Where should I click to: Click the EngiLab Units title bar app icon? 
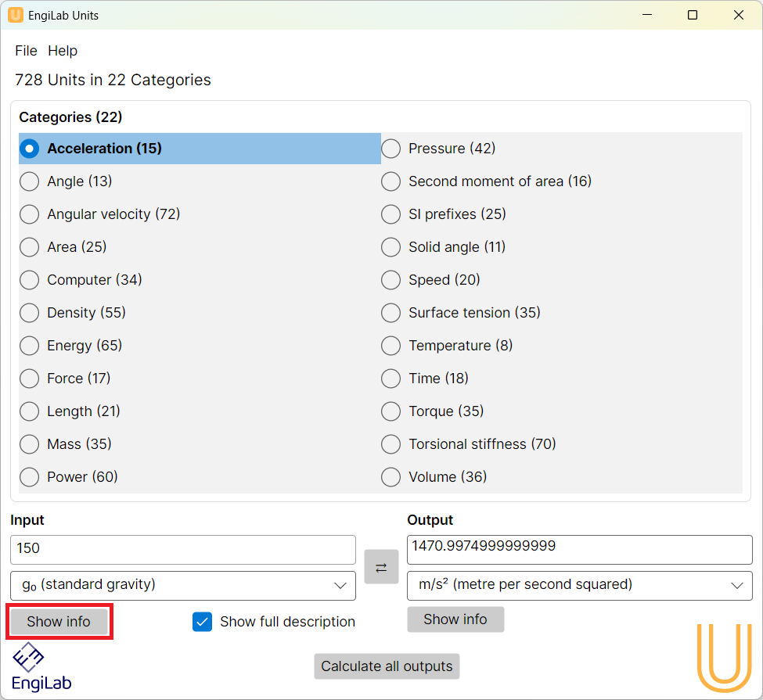(16, 15)
